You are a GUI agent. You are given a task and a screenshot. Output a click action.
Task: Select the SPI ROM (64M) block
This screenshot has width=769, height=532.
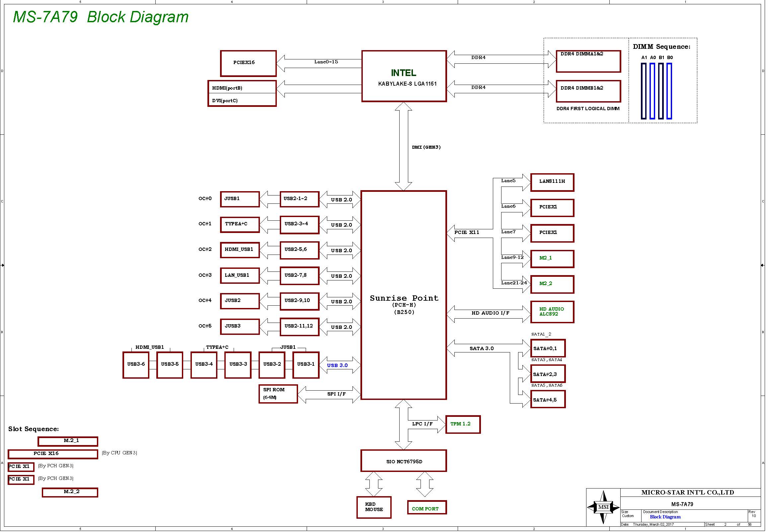[278, 394]
